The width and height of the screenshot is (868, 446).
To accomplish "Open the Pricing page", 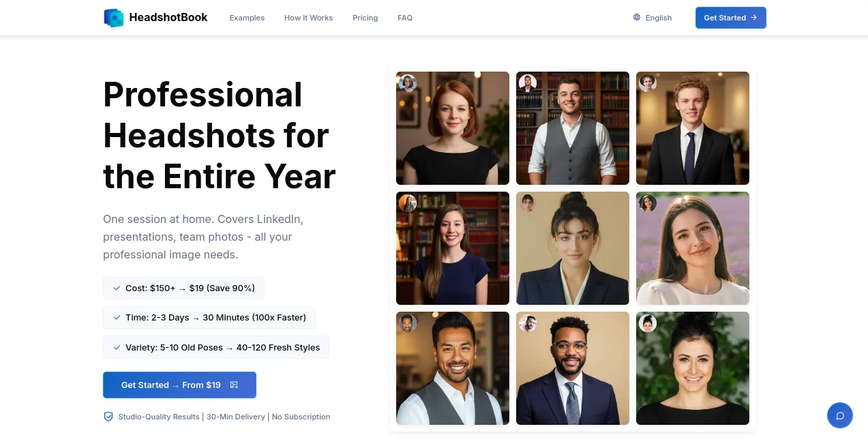I will tap(365, 18).
